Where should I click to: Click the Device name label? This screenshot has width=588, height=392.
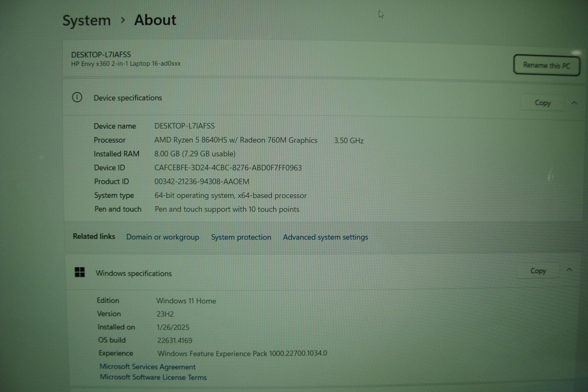(115, 126)
